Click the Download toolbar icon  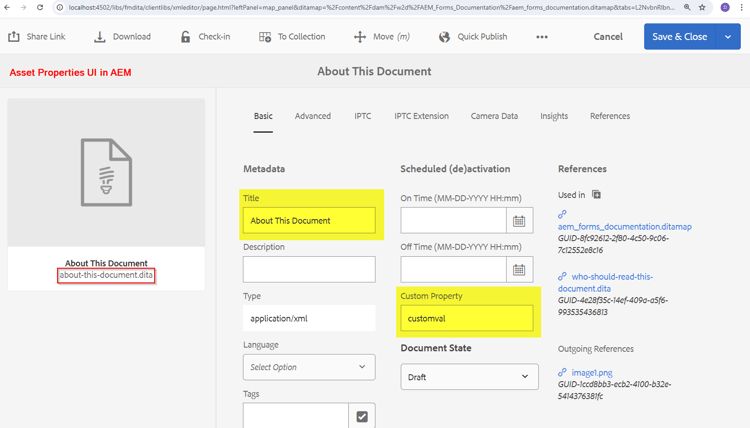point(100,37)
